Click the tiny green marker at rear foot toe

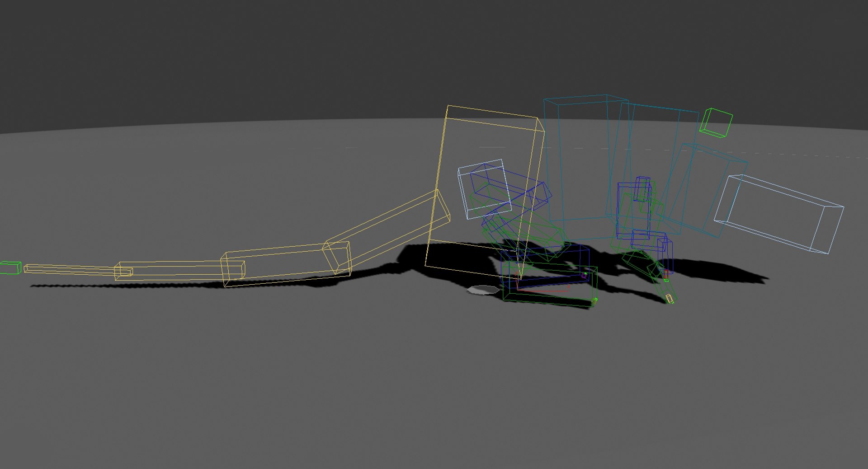[595, 300]
